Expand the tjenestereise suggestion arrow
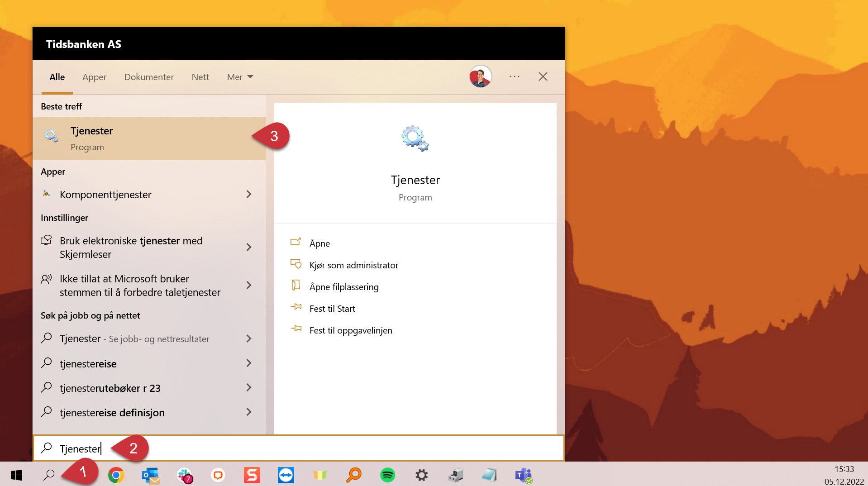This screenshot has width=868, height=486. 248,363
